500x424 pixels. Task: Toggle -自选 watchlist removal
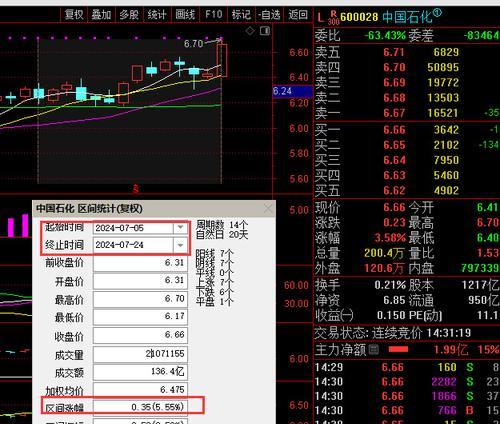click(269, 14)
